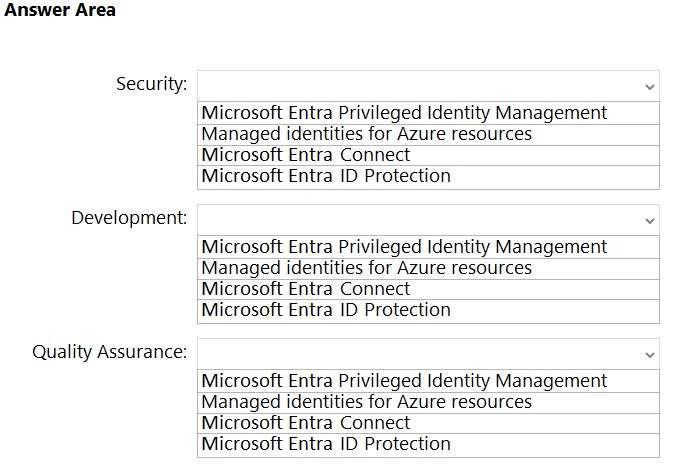This screenshot has height=475, width=682.
Task: Click the empty Development combo box field
Action: [x=420, y=219]
